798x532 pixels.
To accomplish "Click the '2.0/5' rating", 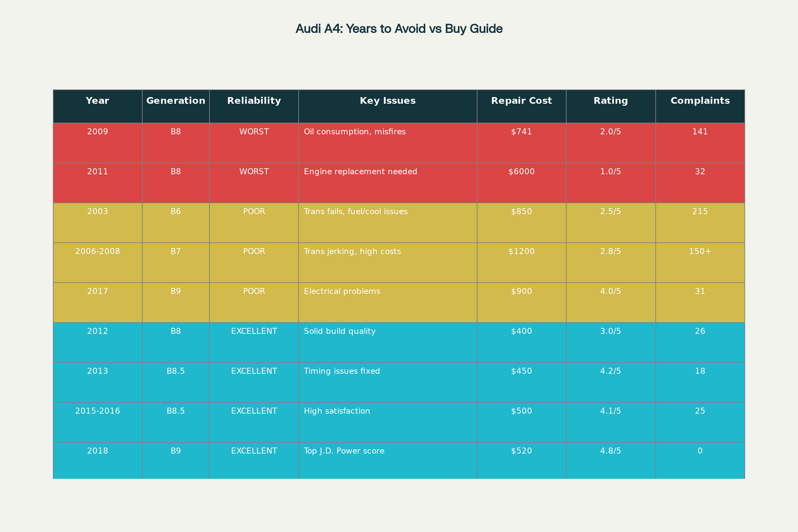I will [611, 132].
